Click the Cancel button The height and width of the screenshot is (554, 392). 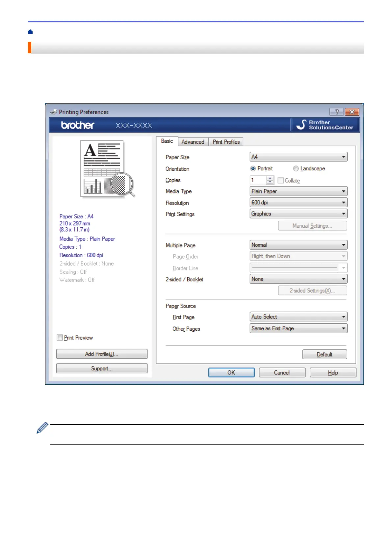coord(282,372)
